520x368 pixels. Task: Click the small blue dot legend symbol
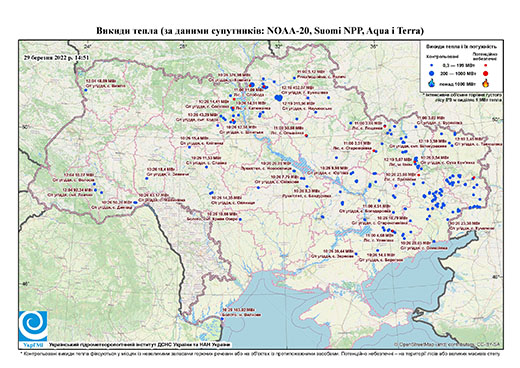pos(431,65)
